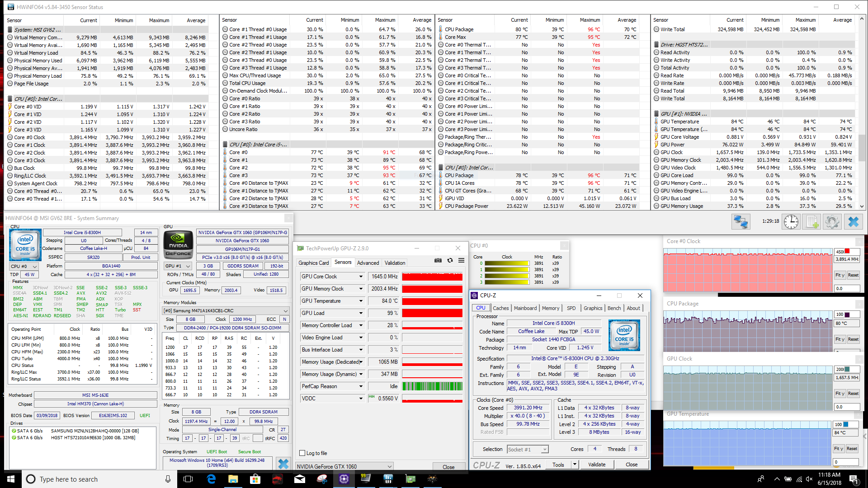The width and height of the screenshot is (868, 488).
Task: Click HWiNFO network/remote monitors icon
Action: tap(741, 222)
